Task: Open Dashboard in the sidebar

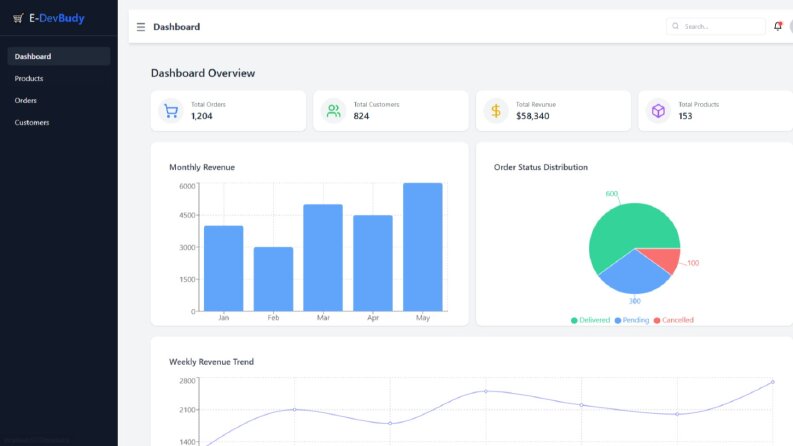Action: (59, 56)
